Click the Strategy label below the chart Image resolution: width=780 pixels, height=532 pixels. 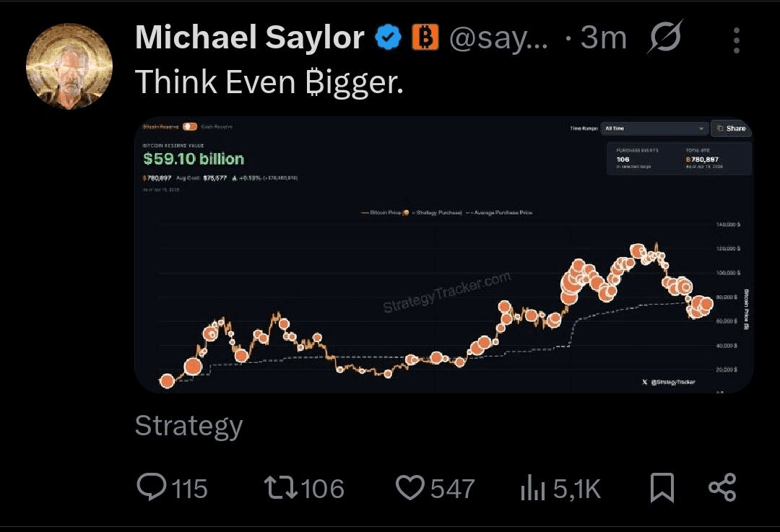tap(188, 426)
